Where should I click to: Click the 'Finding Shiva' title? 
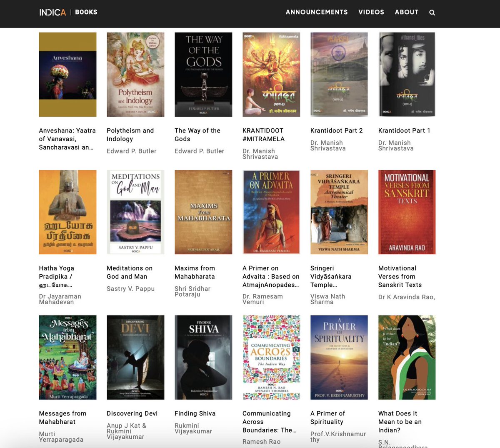point(195,413)
